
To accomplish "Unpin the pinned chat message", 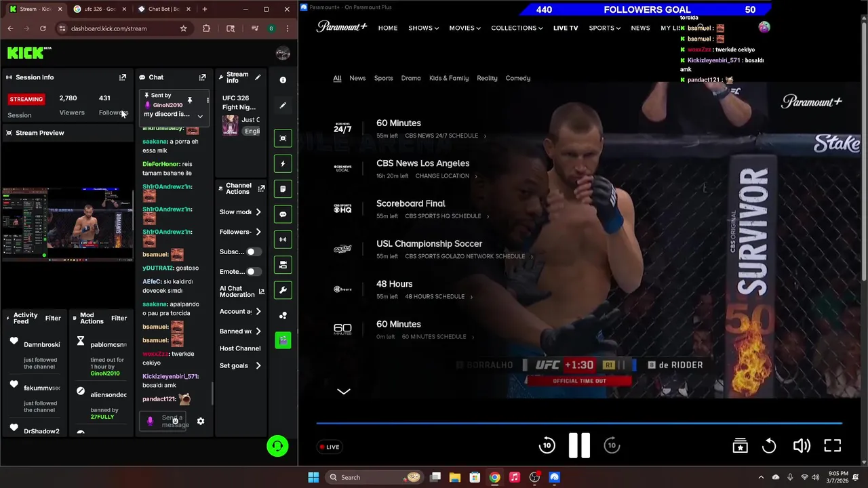I will (190, 100).
